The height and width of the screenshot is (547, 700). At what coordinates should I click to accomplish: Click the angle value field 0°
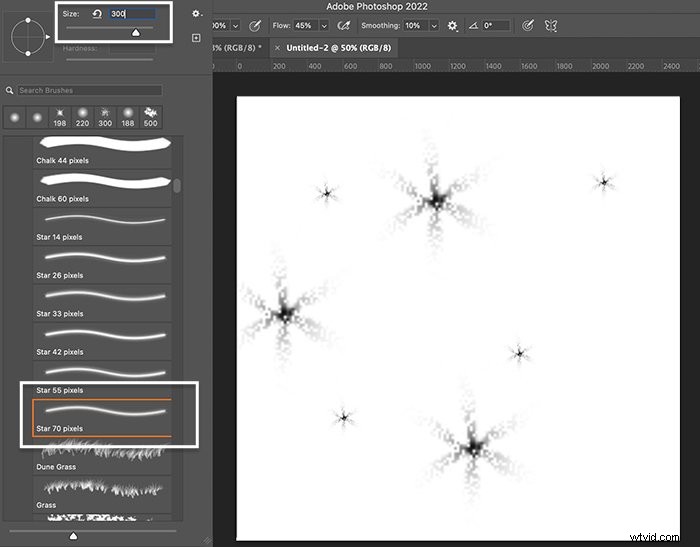click(496, 26)
